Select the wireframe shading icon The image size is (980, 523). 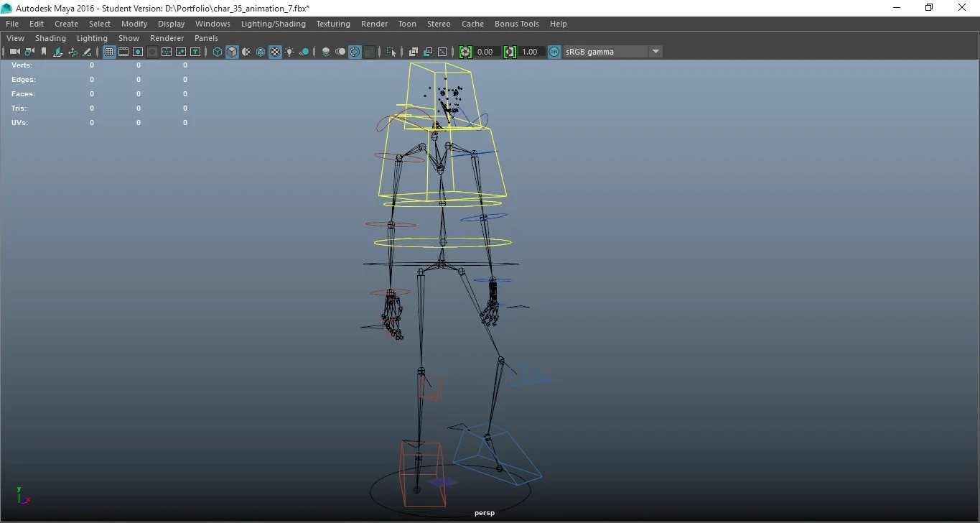[217, 51]
